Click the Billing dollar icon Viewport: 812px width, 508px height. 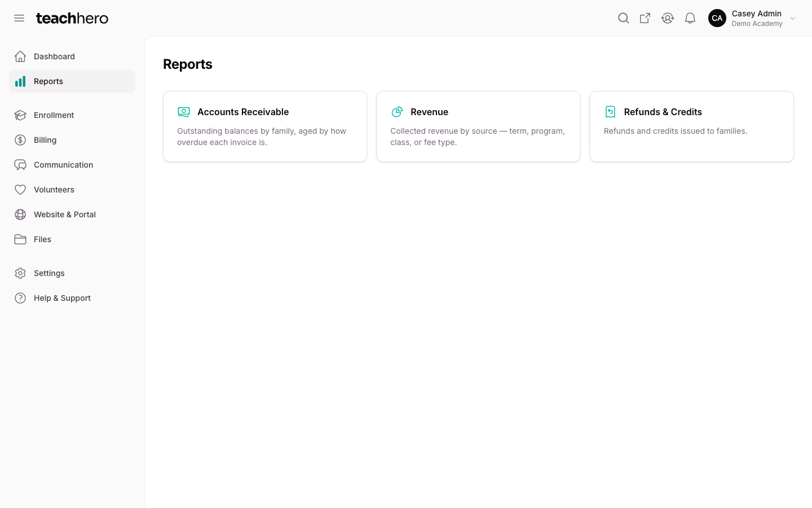(x=20, y=140)
